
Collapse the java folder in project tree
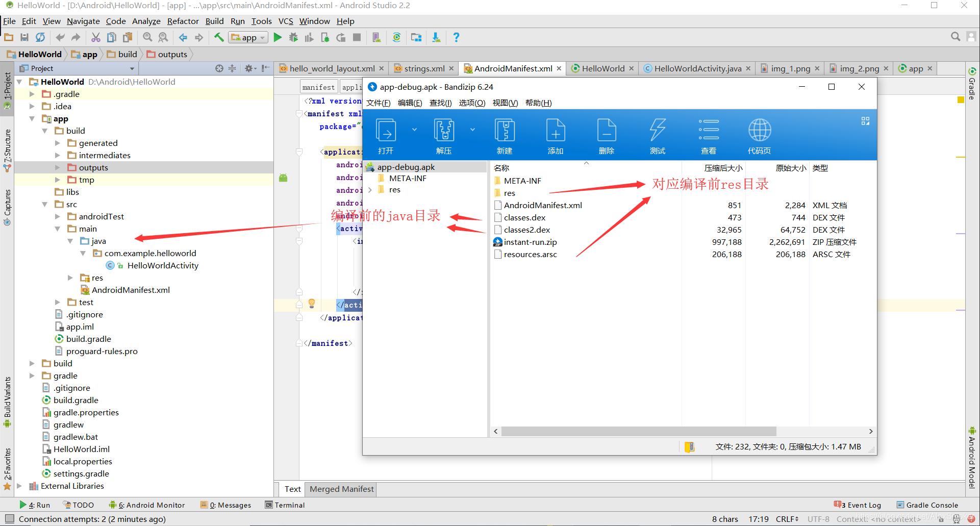click(70, 241)
